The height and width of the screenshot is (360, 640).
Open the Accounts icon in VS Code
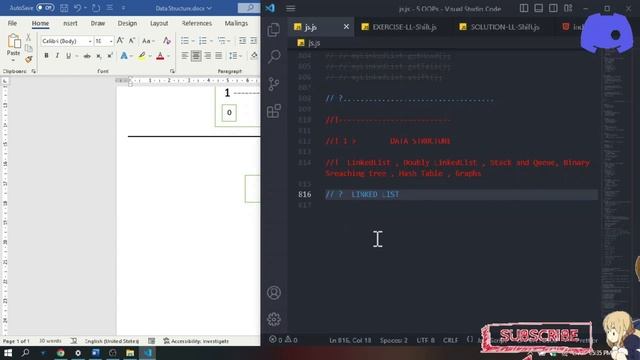(274, 293)
